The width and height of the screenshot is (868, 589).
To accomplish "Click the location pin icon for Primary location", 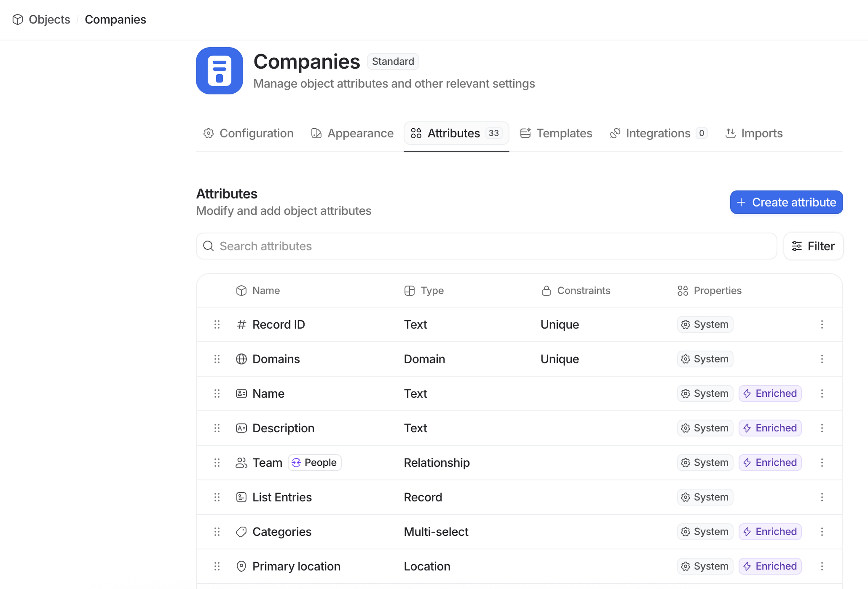I will click(241, 566).
